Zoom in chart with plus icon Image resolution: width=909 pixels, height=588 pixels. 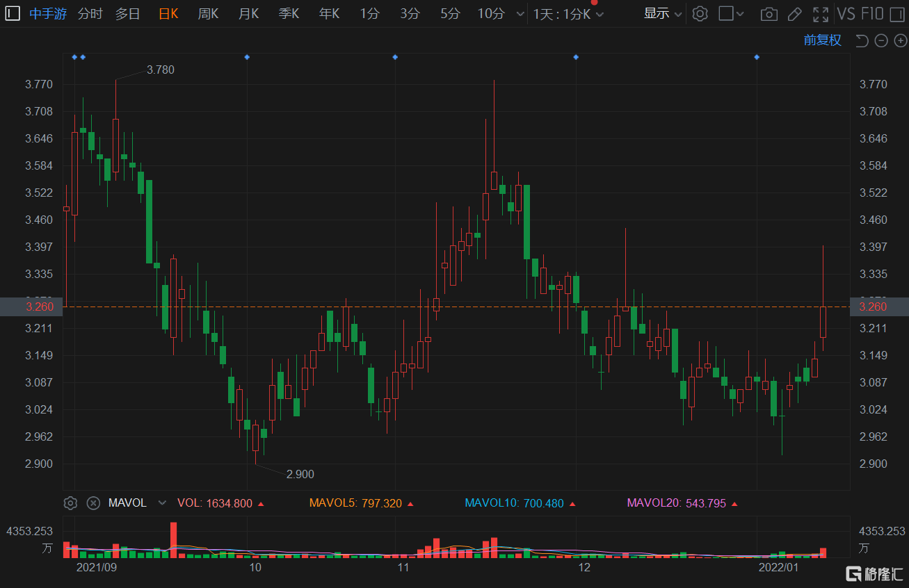900,41
